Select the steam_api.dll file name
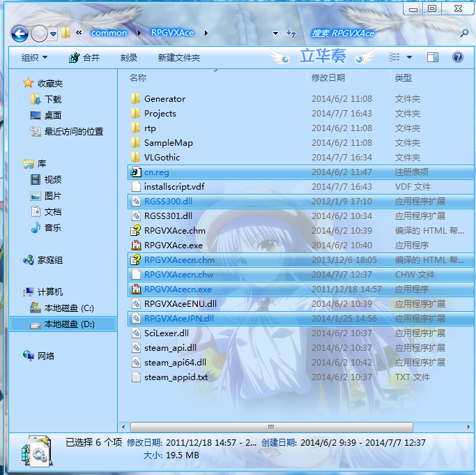The image size is (476, 475). pos(170,347)
